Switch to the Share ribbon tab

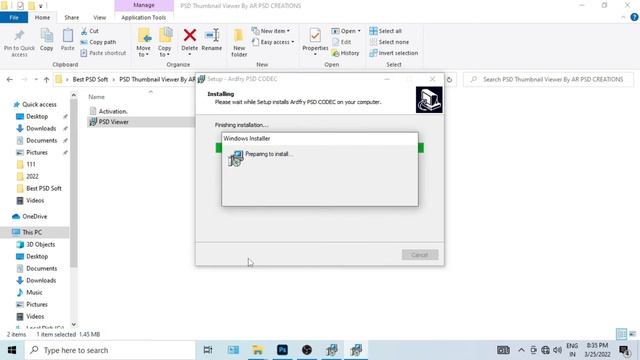71,18
